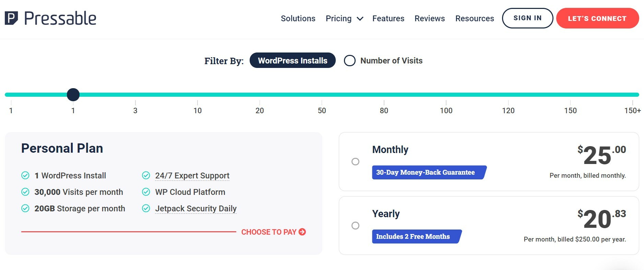Go to the Features page
The image size is (644, 270).
click(388, 19)
